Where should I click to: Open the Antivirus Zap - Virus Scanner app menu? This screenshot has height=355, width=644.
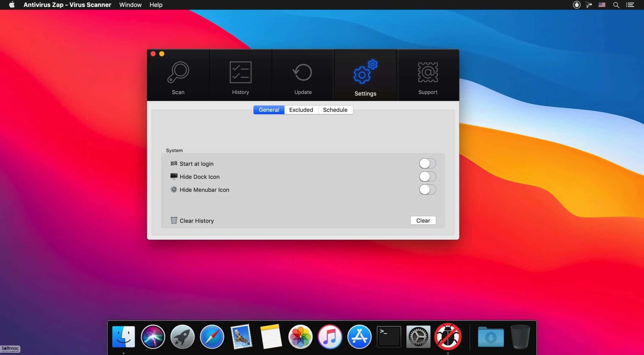[x=67, y=5]
